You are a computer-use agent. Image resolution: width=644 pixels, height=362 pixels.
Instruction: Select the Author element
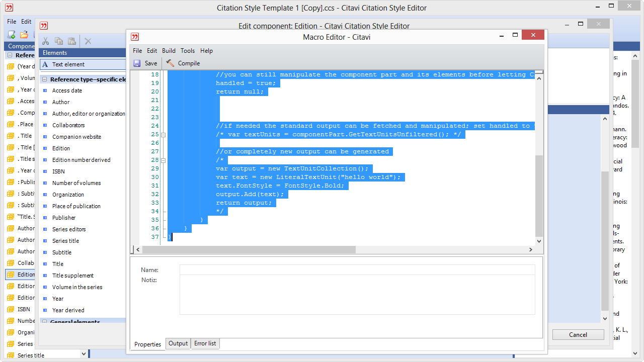61,102
